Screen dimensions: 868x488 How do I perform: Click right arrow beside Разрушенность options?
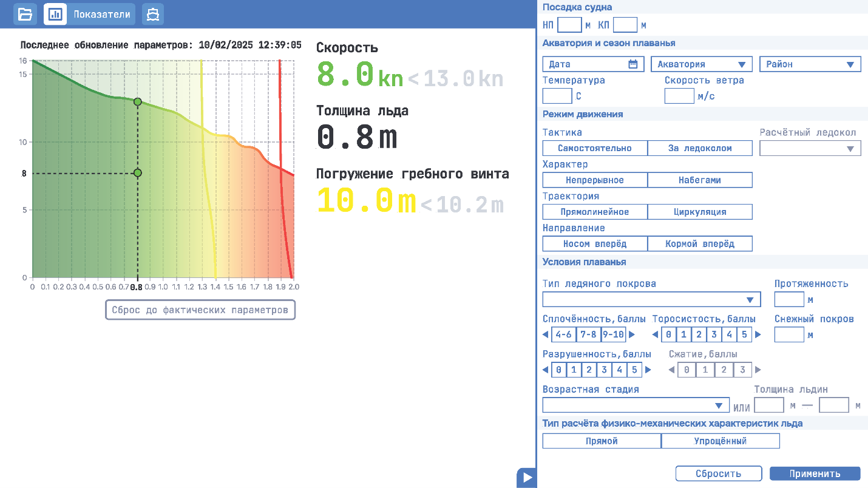tap(648, 370)
